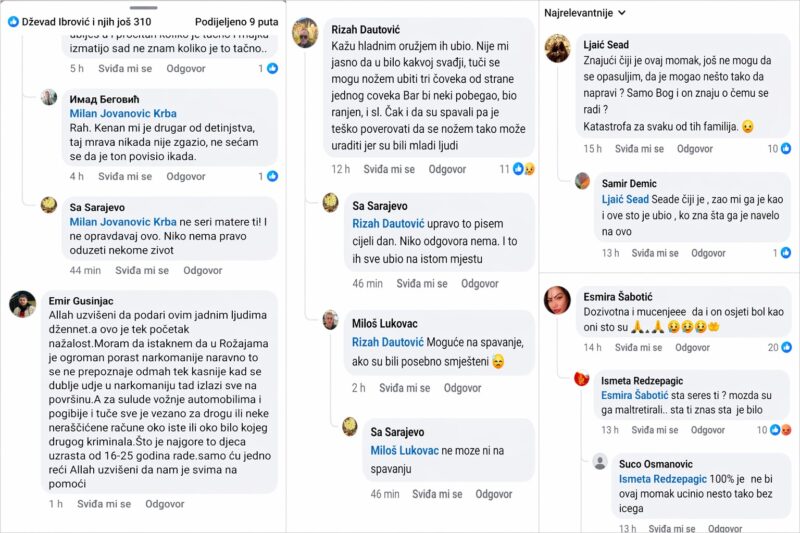Open Ismeta Redzepagic's profile picture

point(582,378)
